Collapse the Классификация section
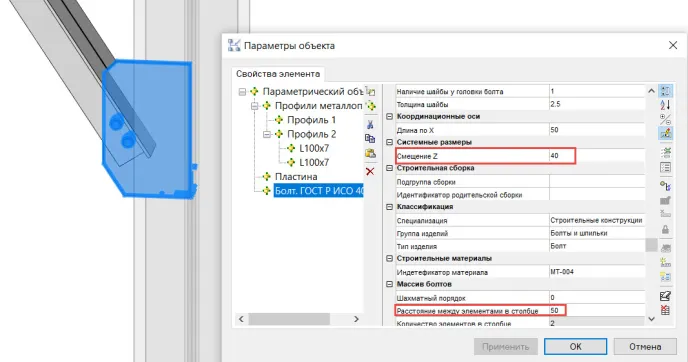The image size is (688, 362). [389, 207]
